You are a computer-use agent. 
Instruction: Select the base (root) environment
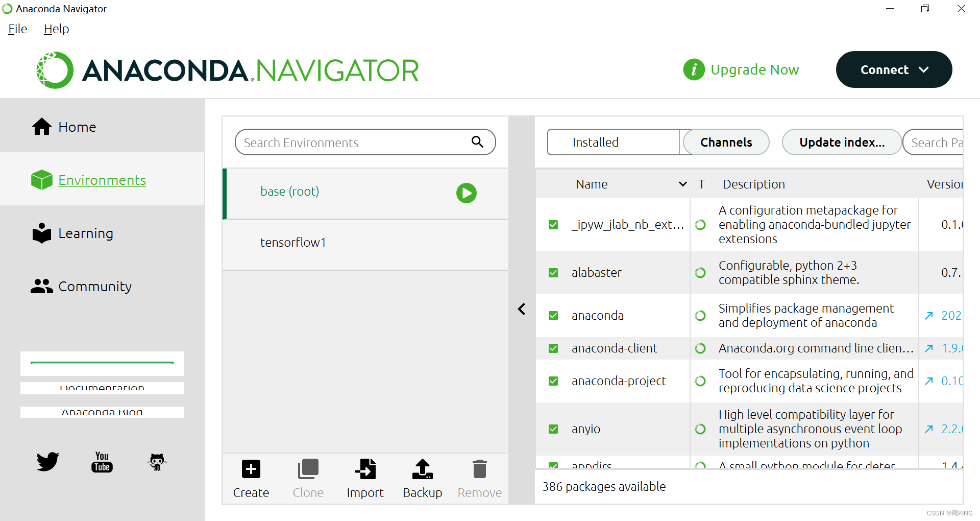pos(365,193)
